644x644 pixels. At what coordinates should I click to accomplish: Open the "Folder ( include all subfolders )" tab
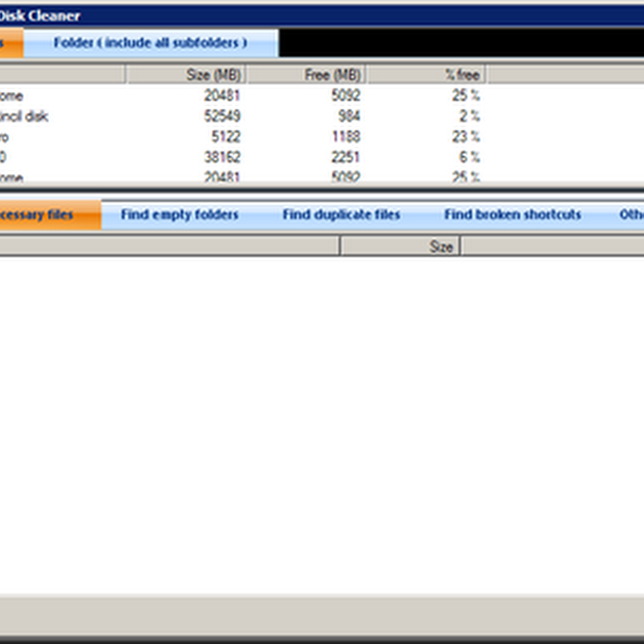tap(151, 43)
